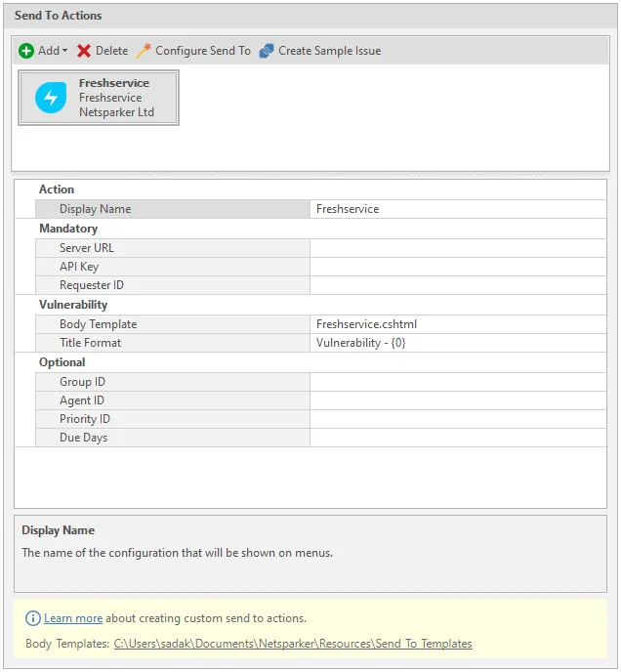The width and height of the screenshot is (621, 672).
Task: Click the Priority ID input field
Action: (458, 419)
